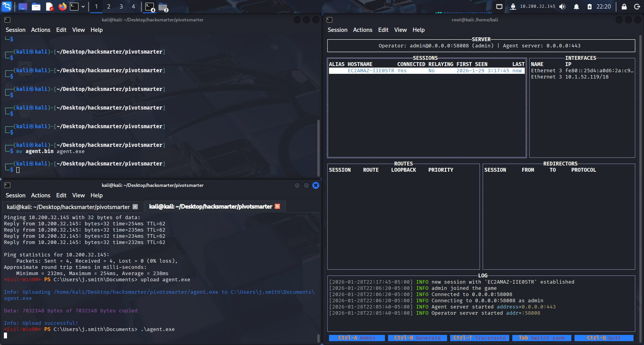This screenshot has width=644, height=345.
Task: Click the power manager battery icon
Action: (589, 7)
